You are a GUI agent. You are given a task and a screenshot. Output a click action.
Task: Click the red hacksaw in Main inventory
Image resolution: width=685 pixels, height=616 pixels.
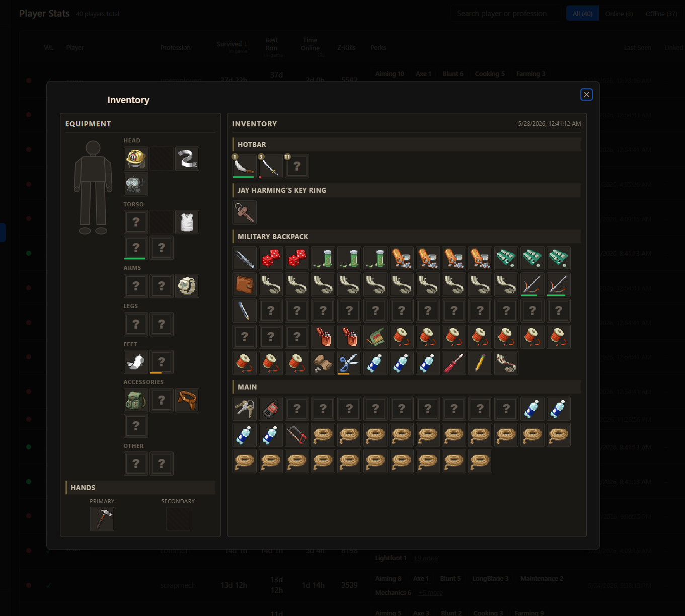(x=297, y=435)
